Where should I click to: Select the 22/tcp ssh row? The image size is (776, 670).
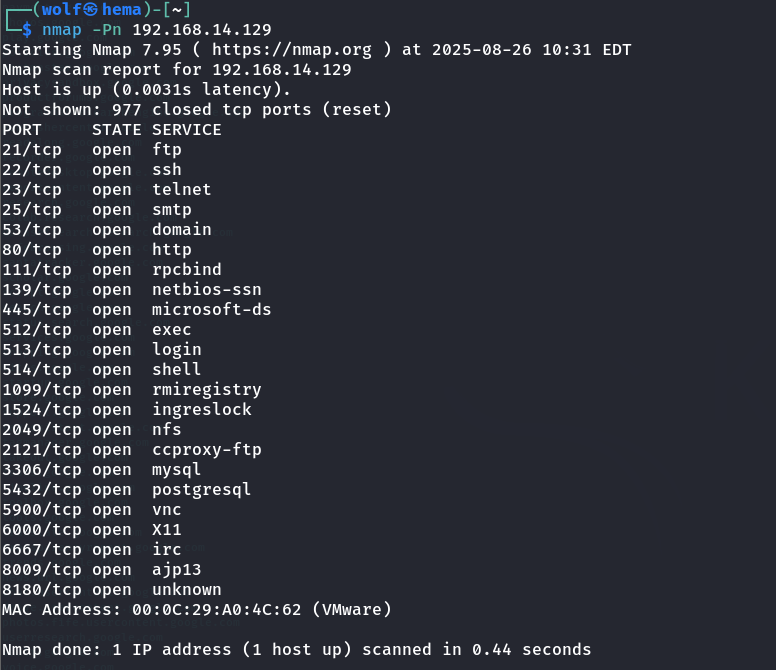(92, 170)
